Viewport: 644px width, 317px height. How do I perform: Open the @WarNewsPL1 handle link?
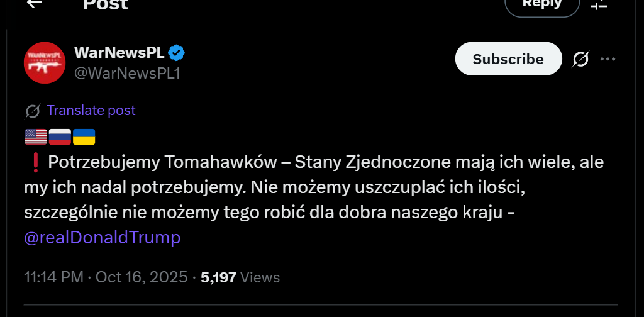pyautogui.click(x=127, y=73)
